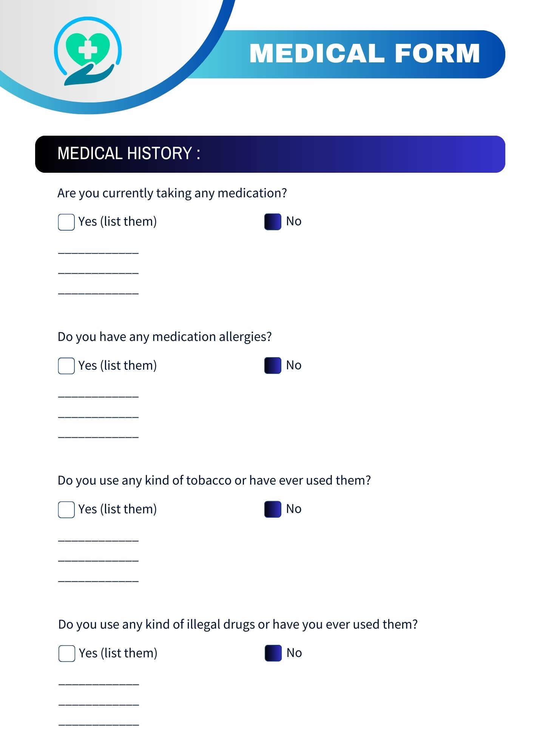Uncheck No for tobacco use question

[273, 509]
